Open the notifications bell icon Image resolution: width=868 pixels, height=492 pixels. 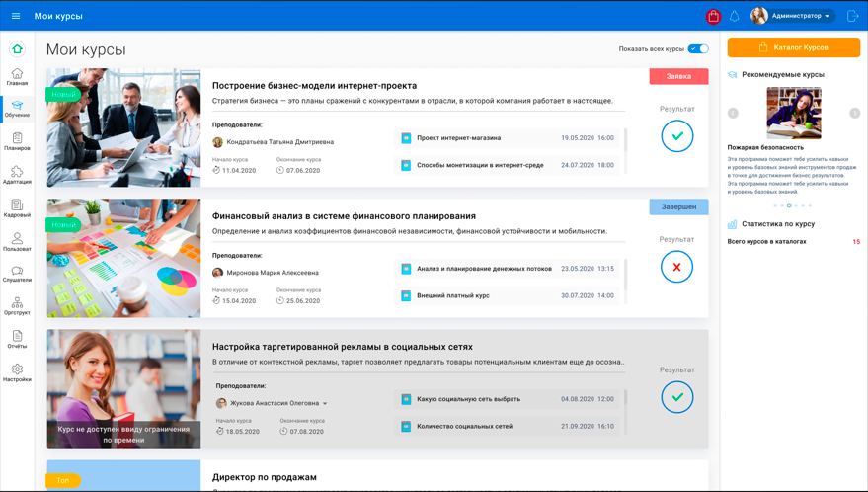tap(734, 16)
